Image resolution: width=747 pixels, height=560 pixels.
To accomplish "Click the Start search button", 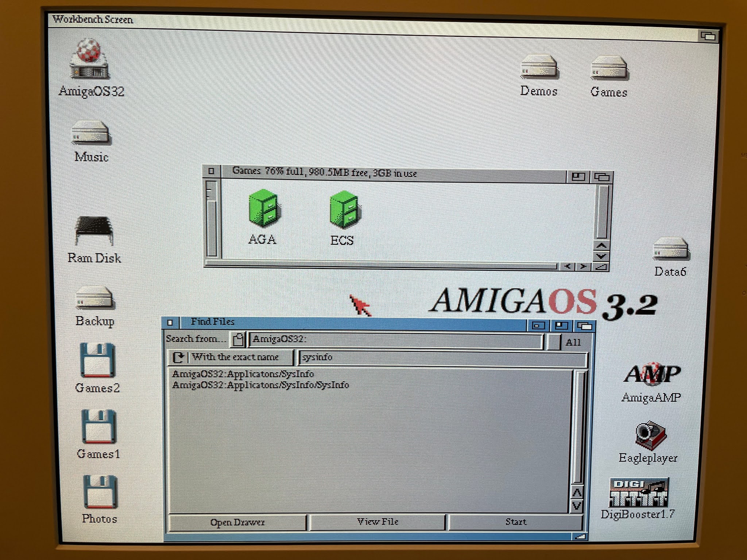I will tap(516, 522).
